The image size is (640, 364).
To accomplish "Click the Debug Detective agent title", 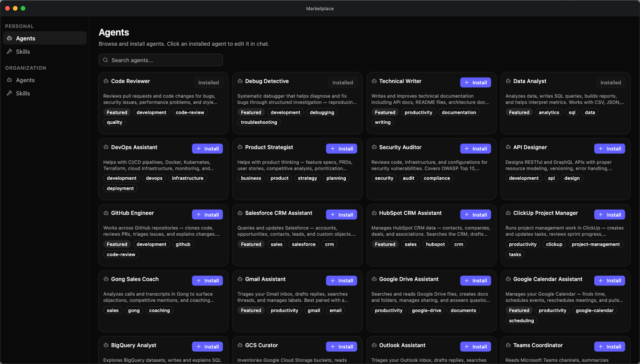I will point(267,81).
